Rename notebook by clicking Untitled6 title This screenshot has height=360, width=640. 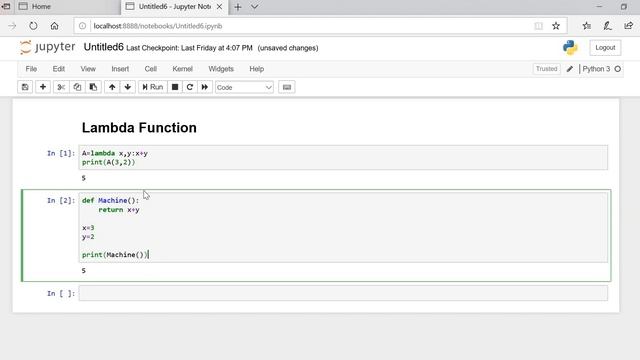tap(103, 47)
